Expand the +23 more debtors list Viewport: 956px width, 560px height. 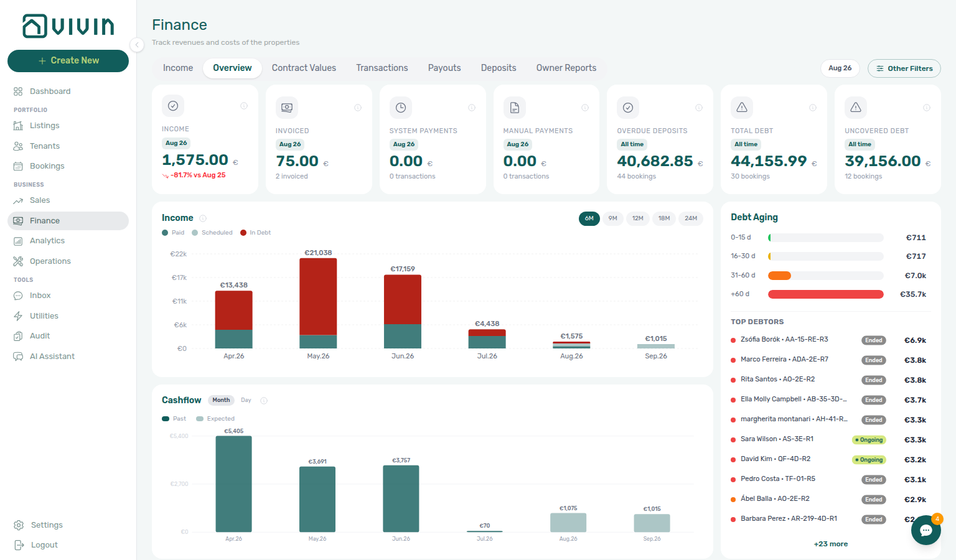pos(830,544)
